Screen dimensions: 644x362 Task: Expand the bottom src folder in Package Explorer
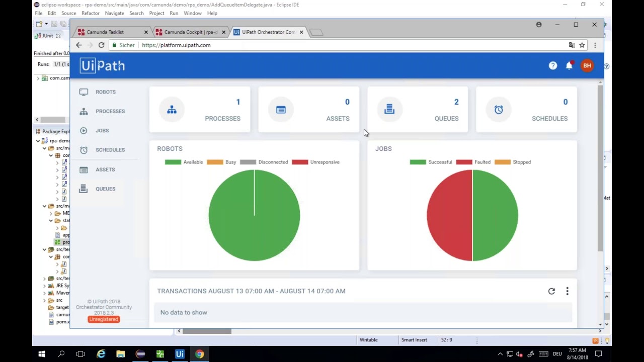pyautogui.click(x=44, y=300)
